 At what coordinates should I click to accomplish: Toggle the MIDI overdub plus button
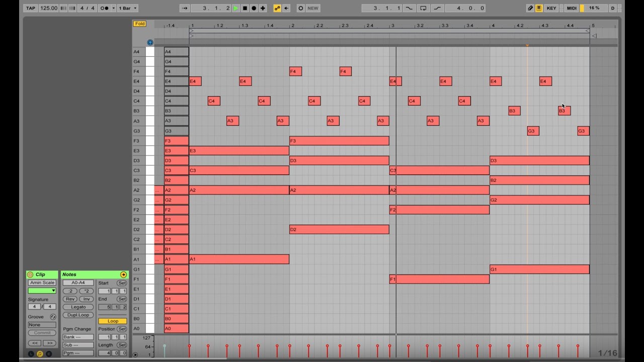click(263, 8)
